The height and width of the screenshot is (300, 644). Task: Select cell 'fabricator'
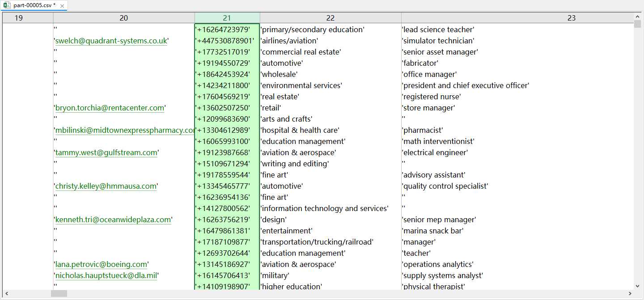[517, 63]
